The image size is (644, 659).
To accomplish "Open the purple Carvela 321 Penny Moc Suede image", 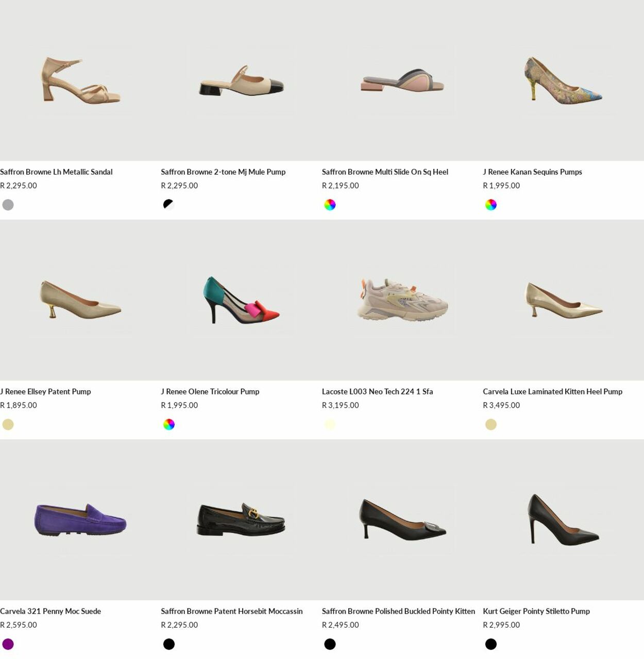I will click(x=80, y=520).
